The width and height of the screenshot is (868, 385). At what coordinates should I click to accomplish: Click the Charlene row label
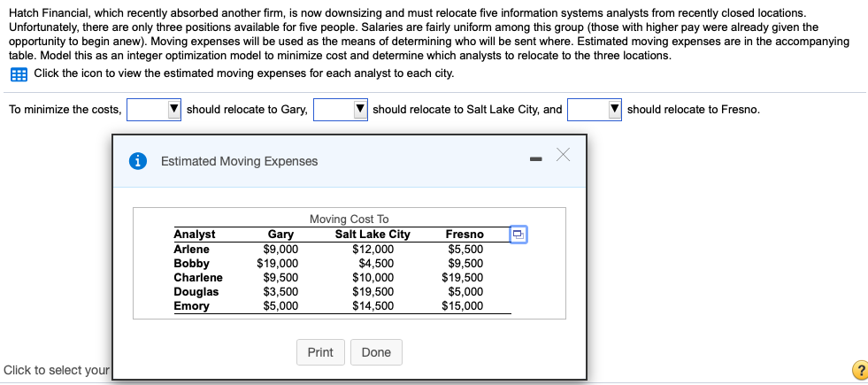[x=198, y=278]
